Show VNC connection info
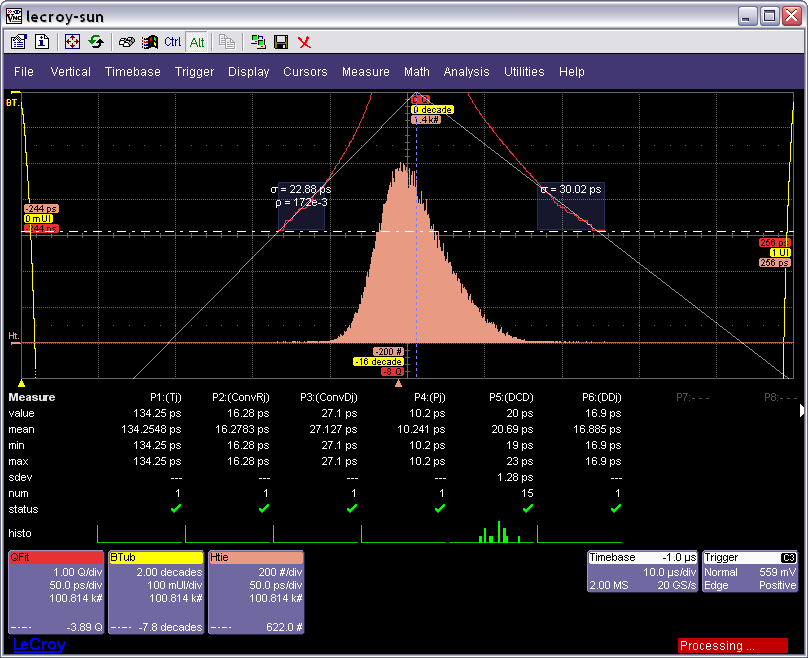The width and height of the screenshot is (808, 658). tap(42, 42)
